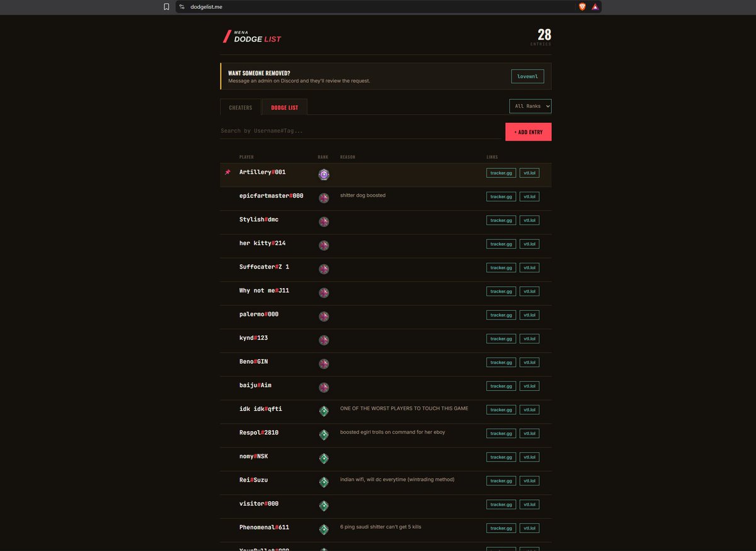Click the rank badge for Respol#2810

[x=324, y=434]
